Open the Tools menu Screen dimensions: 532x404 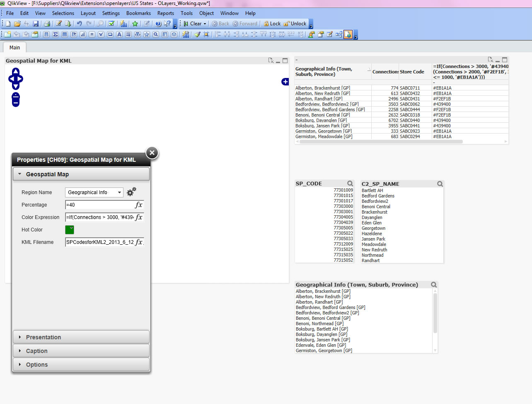[x=187, y=13]
